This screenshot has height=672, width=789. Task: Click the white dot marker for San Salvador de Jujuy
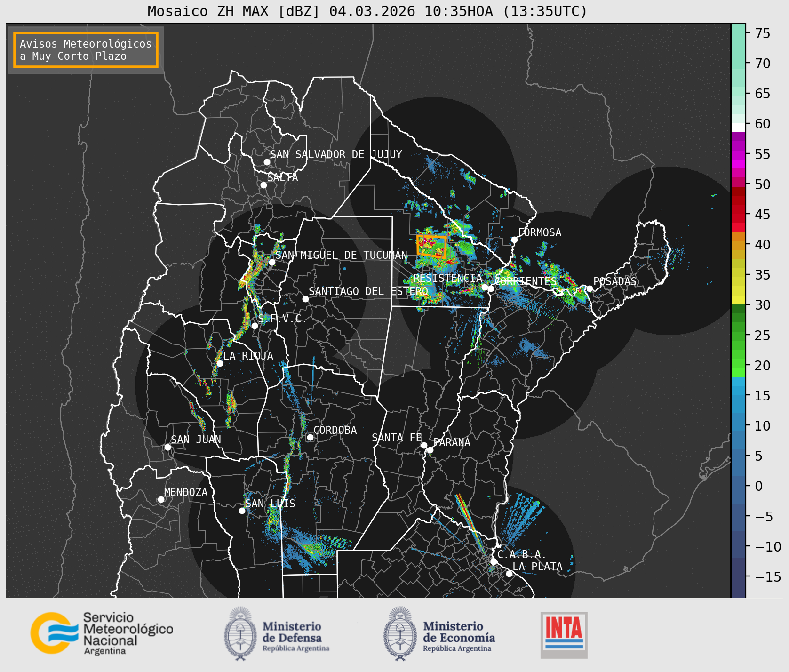pos(267,162)
